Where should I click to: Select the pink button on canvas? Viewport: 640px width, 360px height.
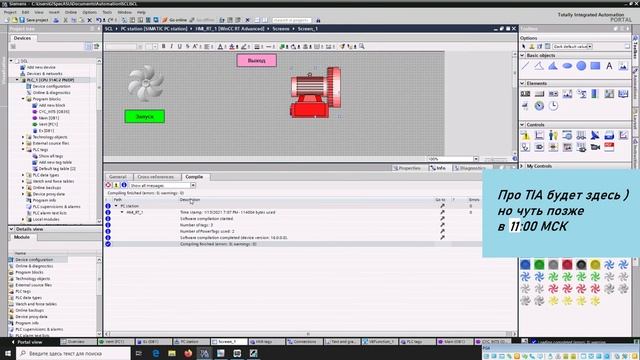(x=256, y=61)
